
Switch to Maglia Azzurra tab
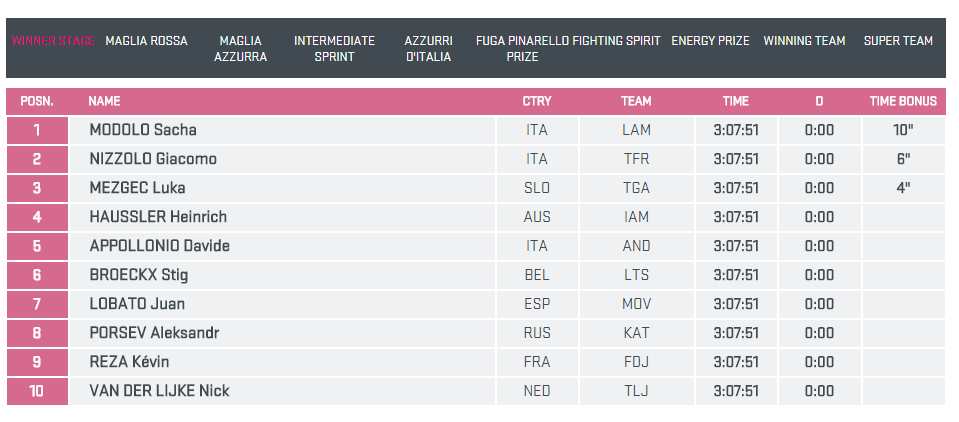click(x=240, y=49)
